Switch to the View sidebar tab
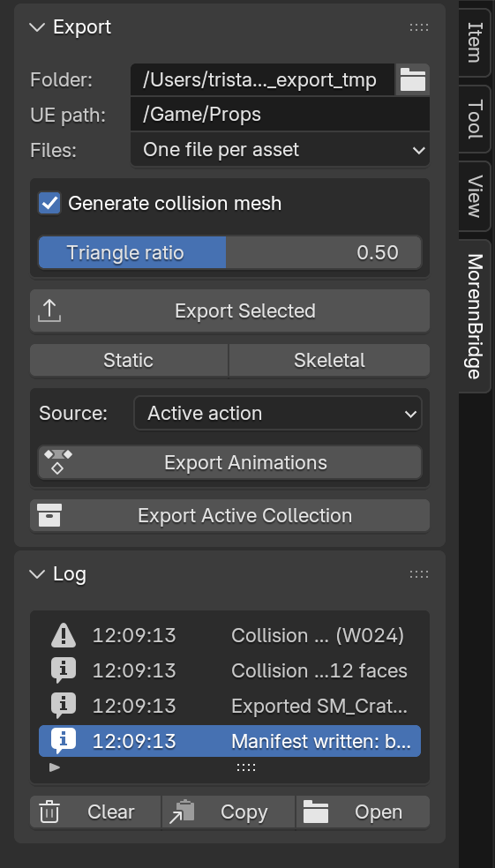495x868 pixels. (475, 196)
